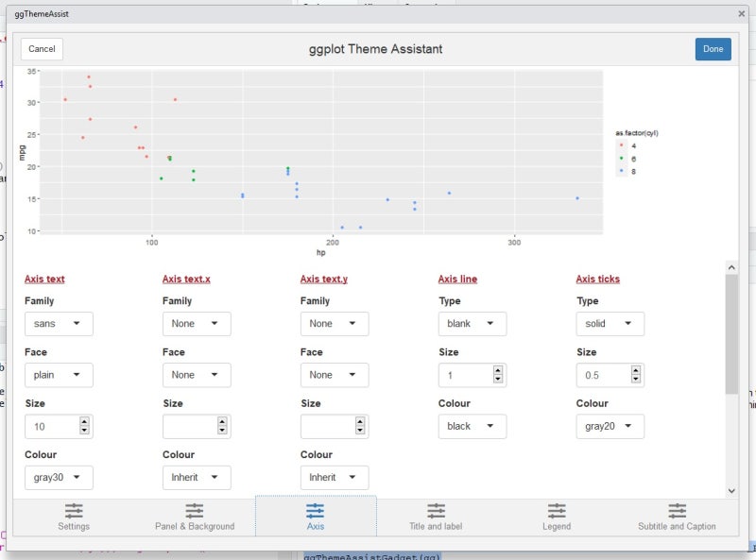Increase Axis ticks Size with up arrow
Viewport: 756px width, 560px height.
click(x=636, y=370)
